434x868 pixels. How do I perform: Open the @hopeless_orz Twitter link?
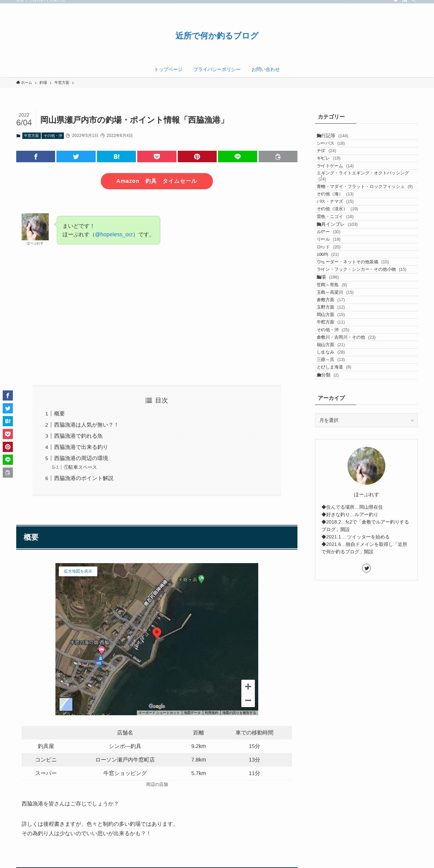114,234
